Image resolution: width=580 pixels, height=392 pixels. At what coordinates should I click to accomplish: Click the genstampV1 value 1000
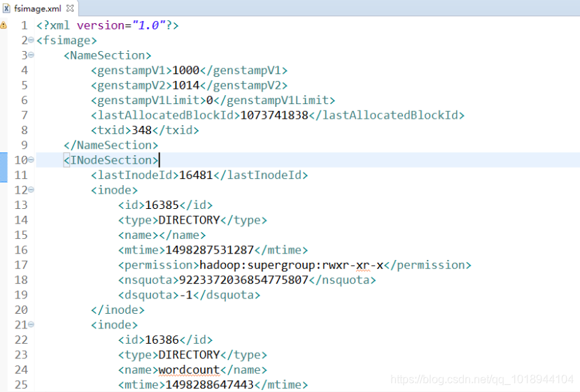pyautogui.click(x=185, y=70)
